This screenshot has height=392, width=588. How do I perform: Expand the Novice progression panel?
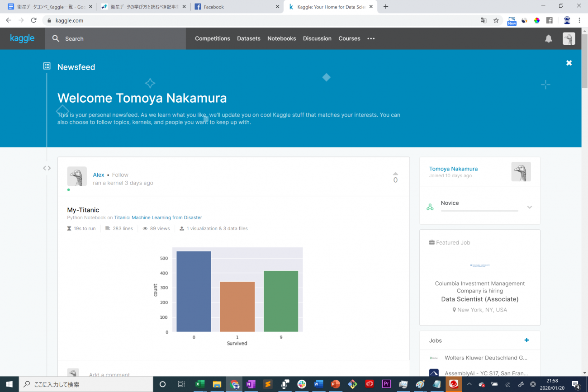pyautogui.click(x=529, y=208)
